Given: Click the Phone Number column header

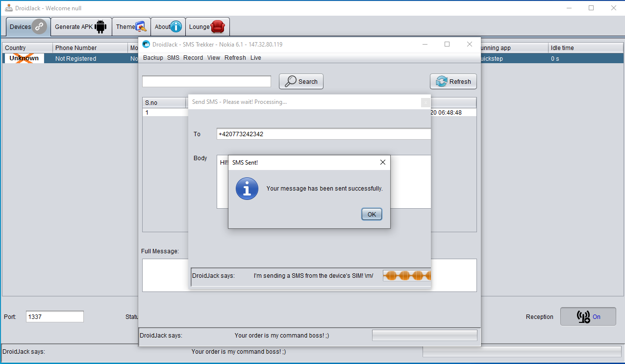Looking at the screenshot, I should tap(90, 48).
